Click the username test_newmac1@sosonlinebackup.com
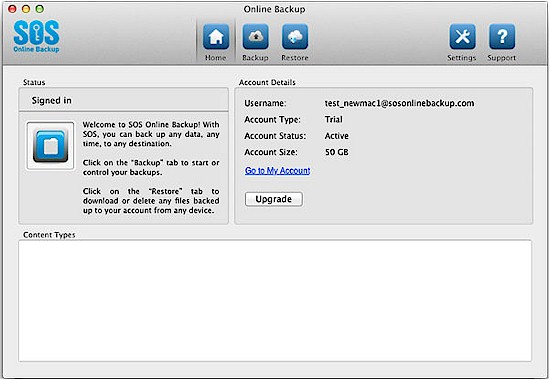 [x=399, y=103]
